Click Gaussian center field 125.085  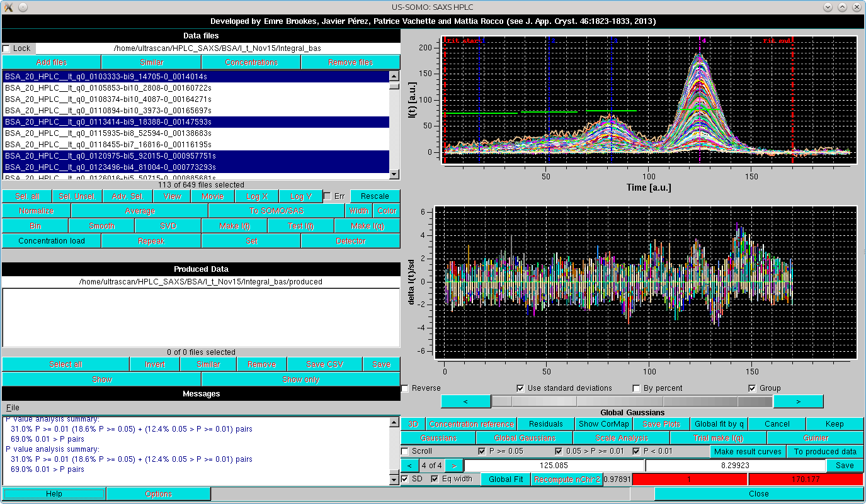(554, 466)
